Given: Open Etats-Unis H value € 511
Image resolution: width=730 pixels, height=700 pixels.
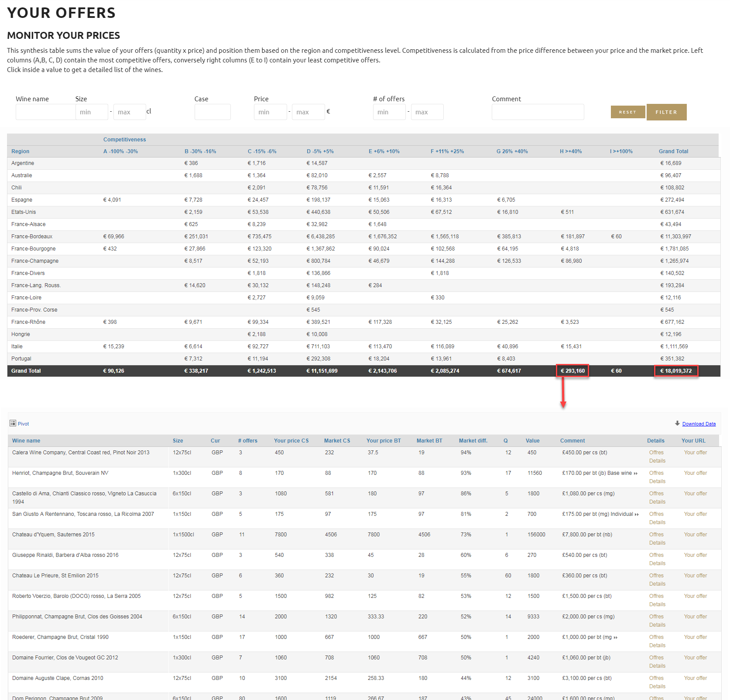Looking at the screenshot, I should (x=567, y=212).
